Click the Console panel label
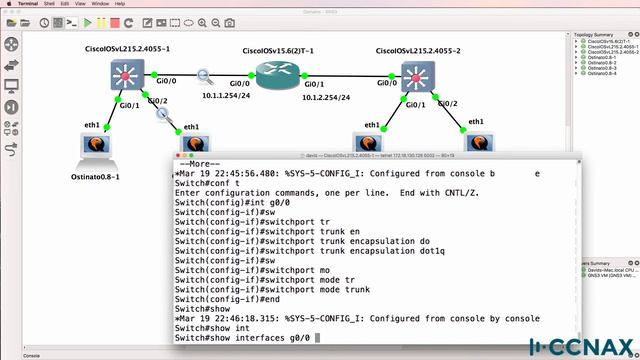The image size is (640, 360). [31, 356]
